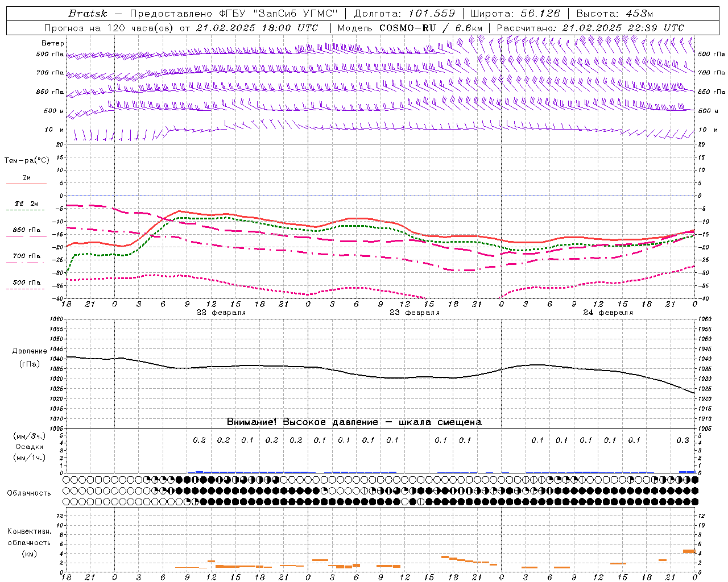Click the Bratsk station name in header
Image resolution: width=728 pixels, height=582 pixels.
pos(87,14)
